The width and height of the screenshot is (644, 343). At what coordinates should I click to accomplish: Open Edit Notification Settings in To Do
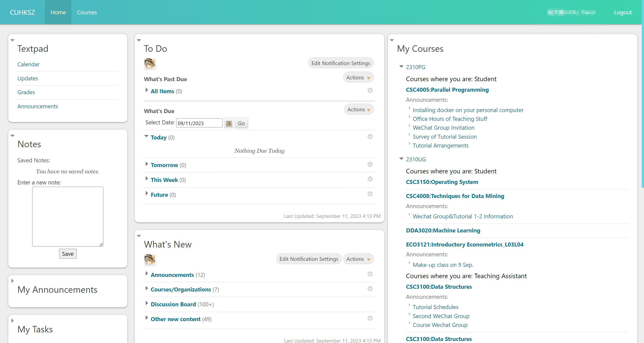tap(340, 63)
